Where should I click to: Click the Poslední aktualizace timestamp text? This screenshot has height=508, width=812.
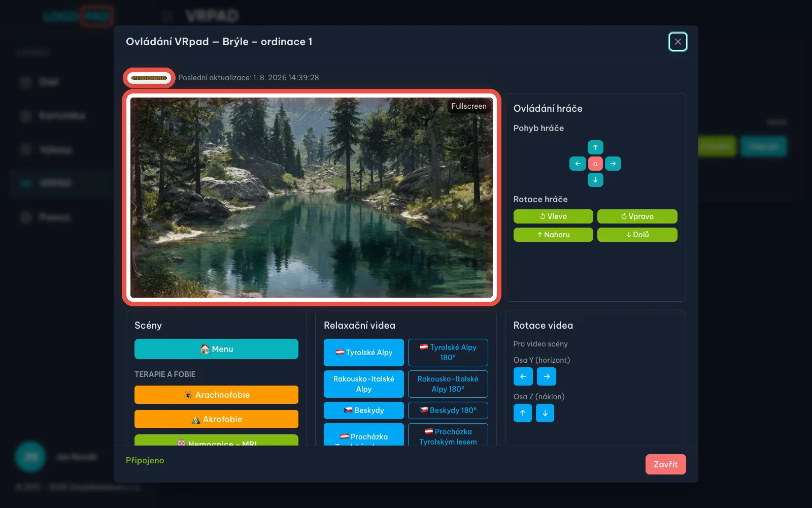click(x=249, y=78)
